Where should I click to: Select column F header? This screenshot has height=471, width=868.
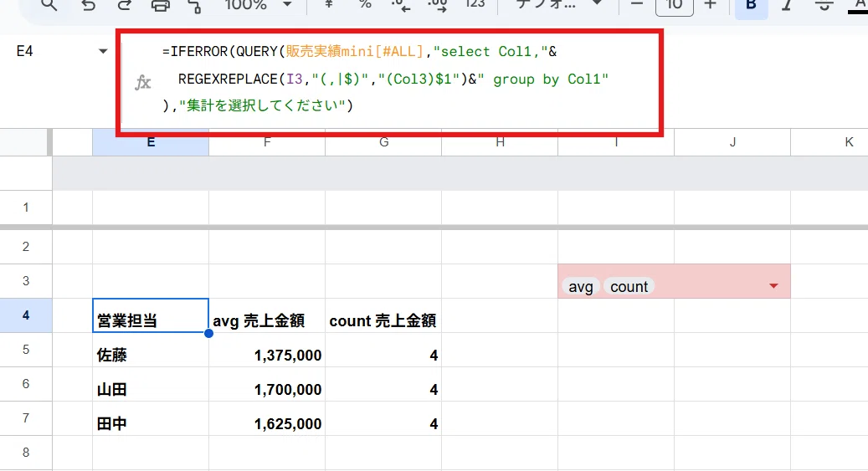point(267,142)
